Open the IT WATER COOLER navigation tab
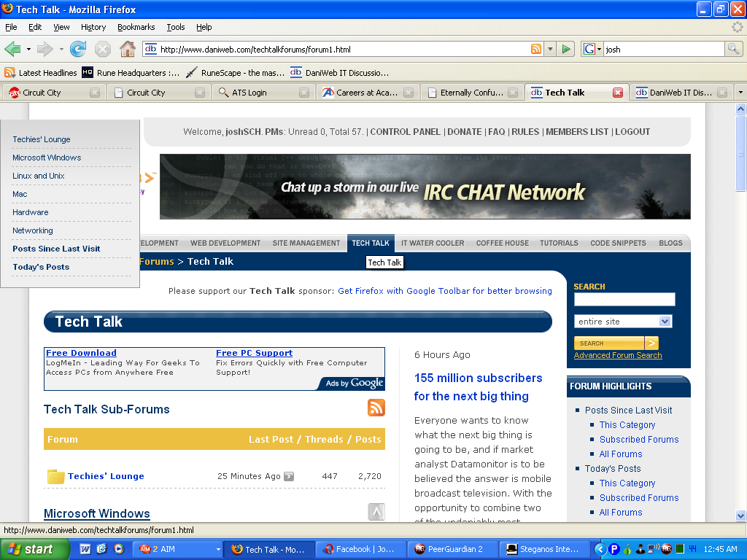The image size is (747, 560). click(x=433, y=243)
